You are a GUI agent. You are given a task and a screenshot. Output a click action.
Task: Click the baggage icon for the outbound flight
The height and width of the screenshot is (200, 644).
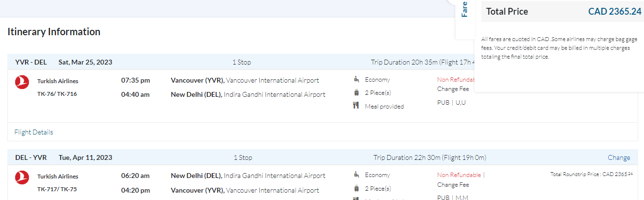(x=356, y=92)
